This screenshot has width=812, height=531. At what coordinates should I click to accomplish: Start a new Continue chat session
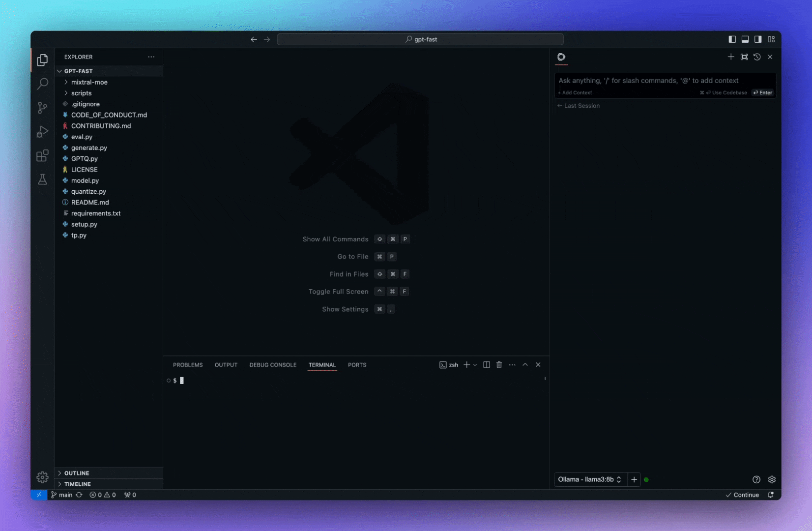click(x=731, y=57)
